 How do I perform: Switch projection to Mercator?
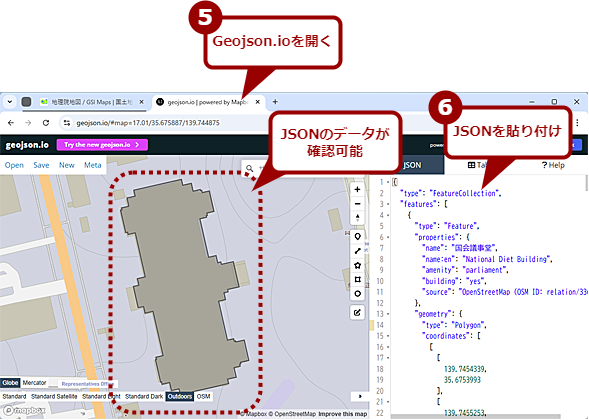(34, 383)
